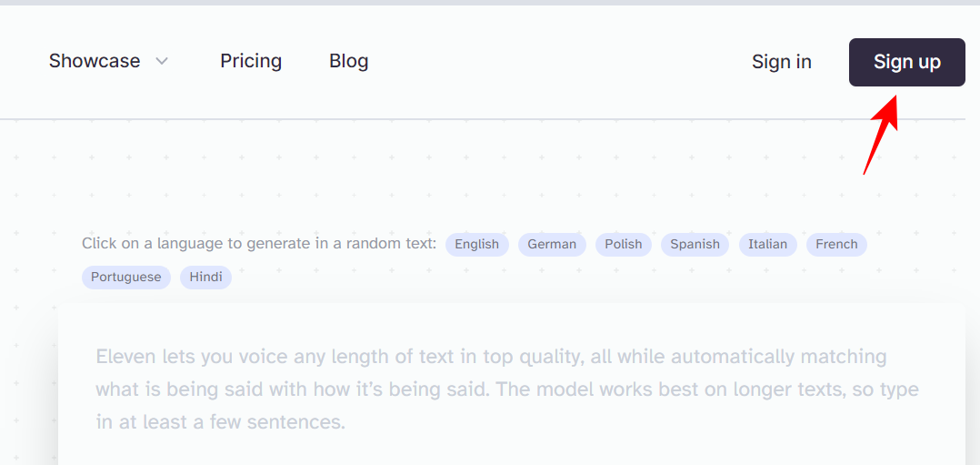
Task: Choose the Hindi language chip
Action: coord(206,277)
